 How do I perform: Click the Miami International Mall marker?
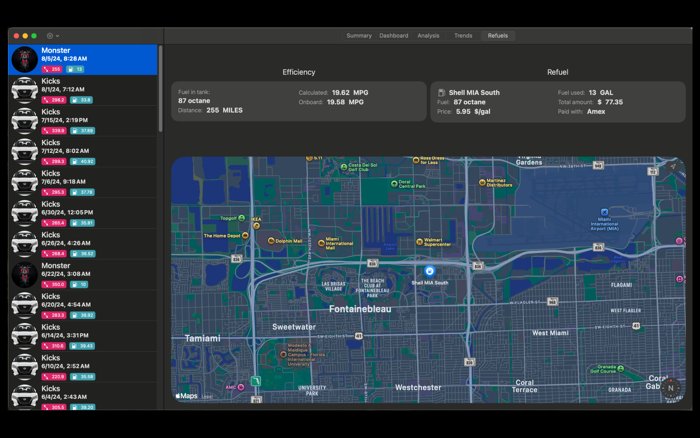321,243
